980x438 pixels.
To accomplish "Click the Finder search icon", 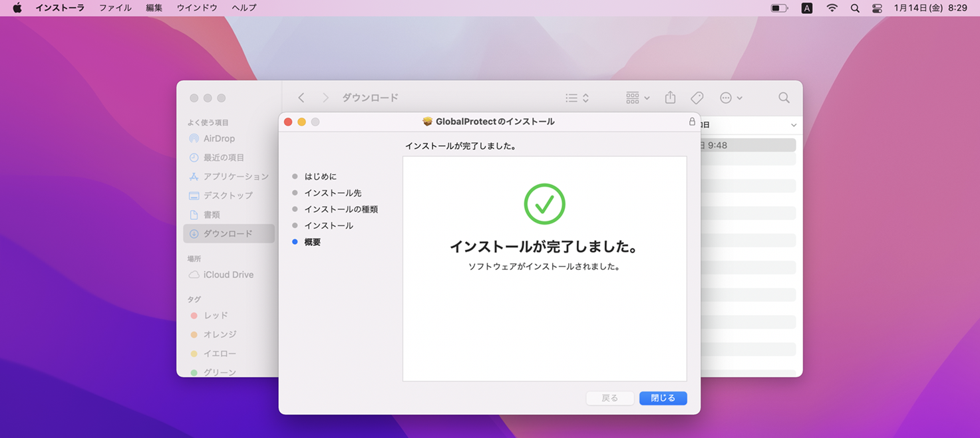I will click(784, 98).
